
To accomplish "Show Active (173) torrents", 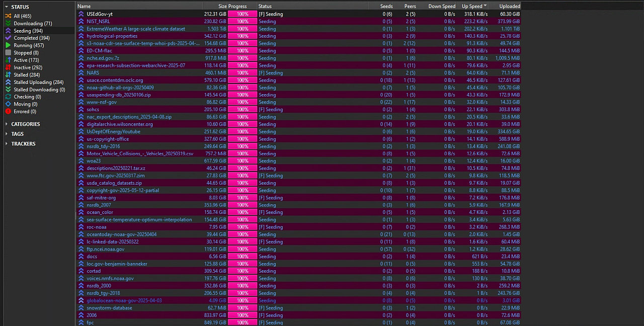I will coord(26,60).
